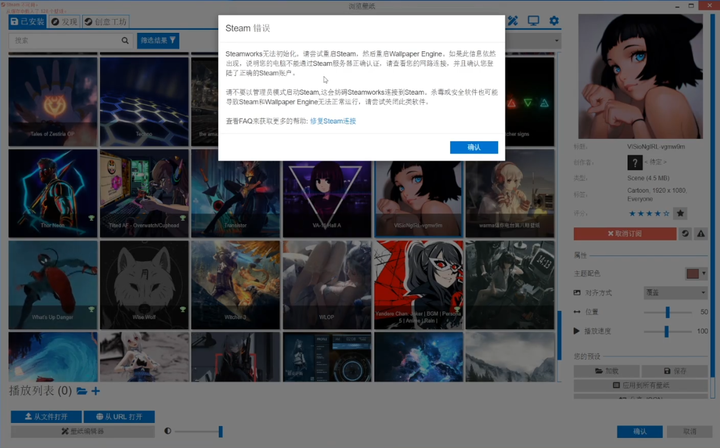Click the play triangle icon beside 播放速度
Screen dimensions: 720x448
[576, 330]
